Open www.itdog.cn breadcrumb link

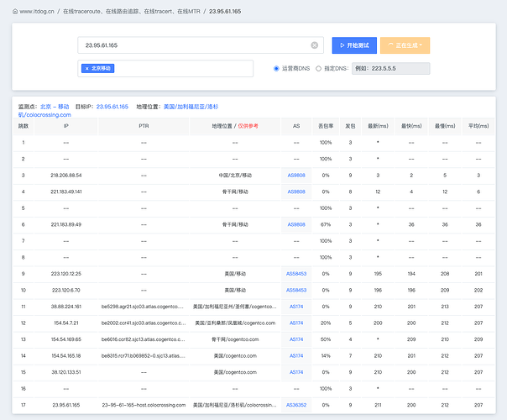click(x=37, y=11)
